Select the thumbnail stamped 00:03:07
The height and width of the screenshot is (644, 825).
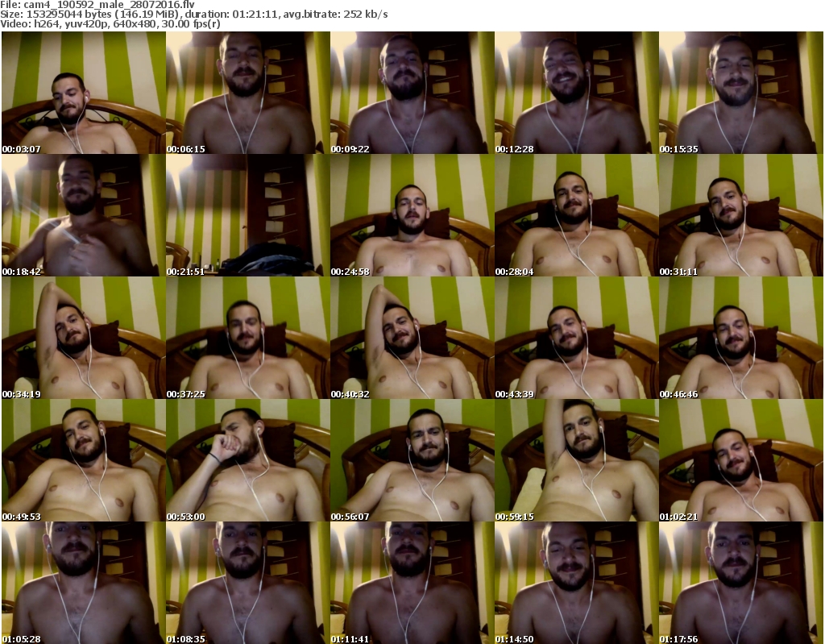84,93
